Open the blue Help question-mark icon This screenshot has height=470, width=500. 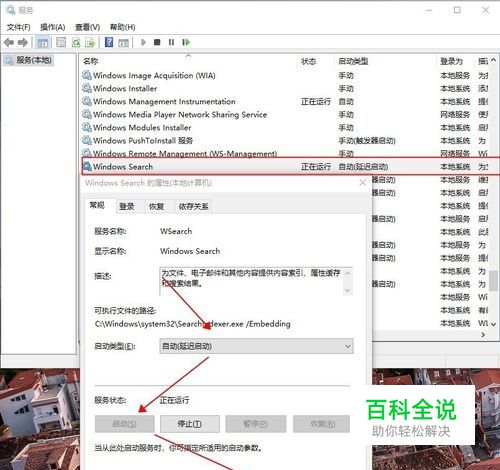(x=109, y=42)
